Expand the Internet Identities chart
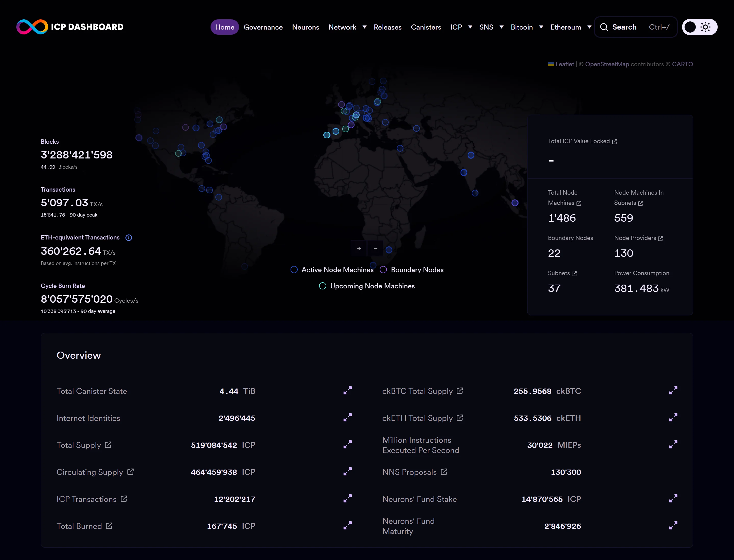 pos(347,417)
